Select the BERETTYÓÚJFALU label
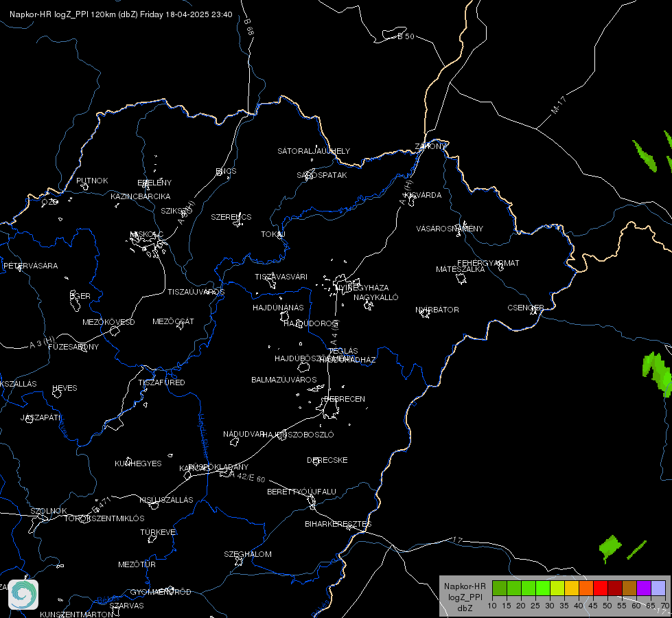This screenshot has width=672, height=618. 302,492
